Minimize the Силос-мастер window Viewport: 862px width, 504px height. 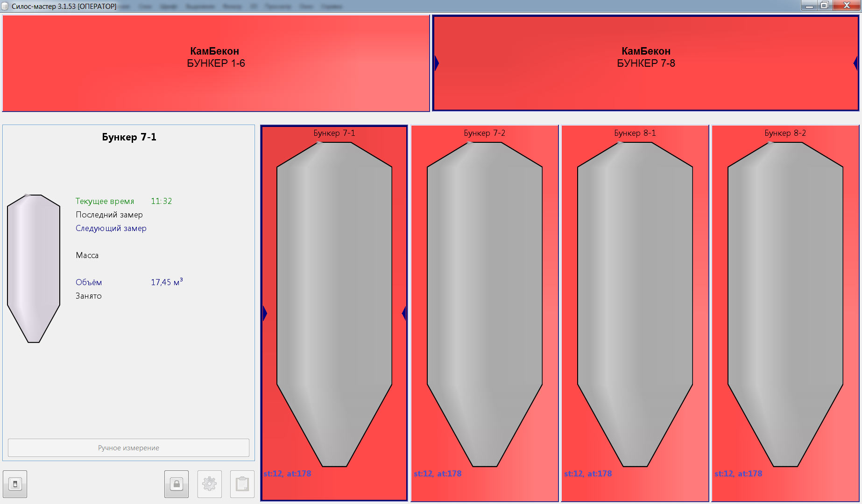pos(809,6)
